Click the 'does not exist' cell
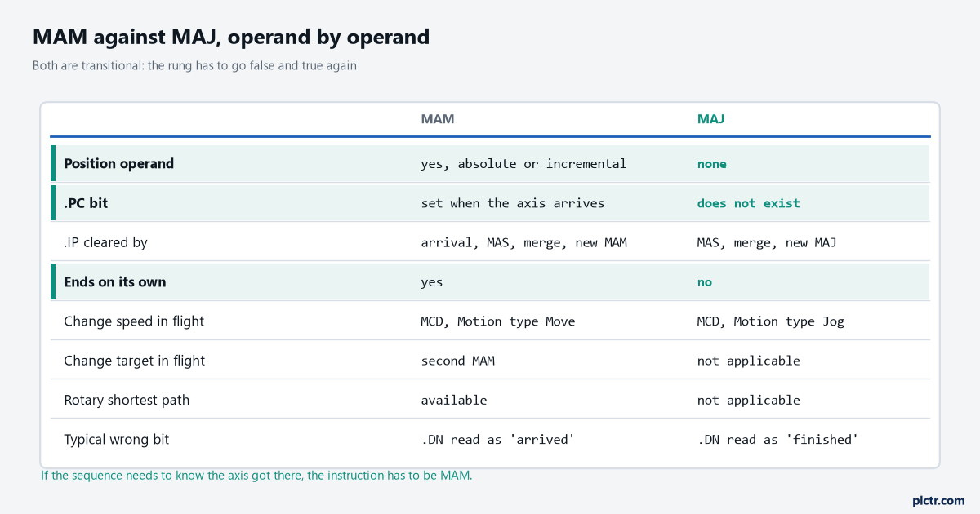 (749, 203)
